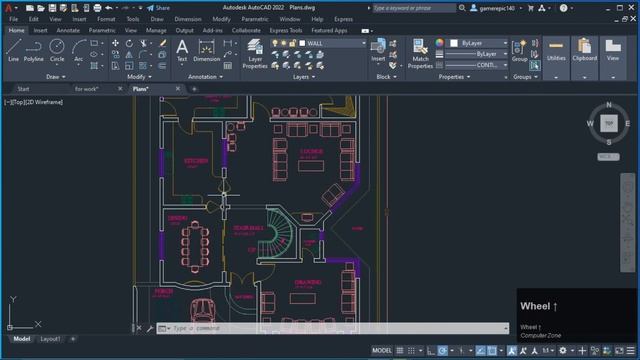Click the Copy tool icon
This screenshot has height=360, width=640.
(x=116, y=54)
